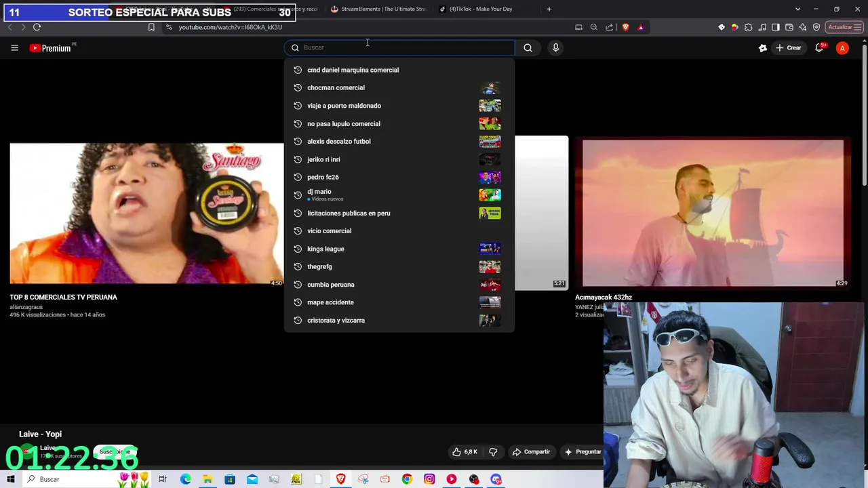
Task: Click the share icon in address bar
Action: [x=609, y=27]
